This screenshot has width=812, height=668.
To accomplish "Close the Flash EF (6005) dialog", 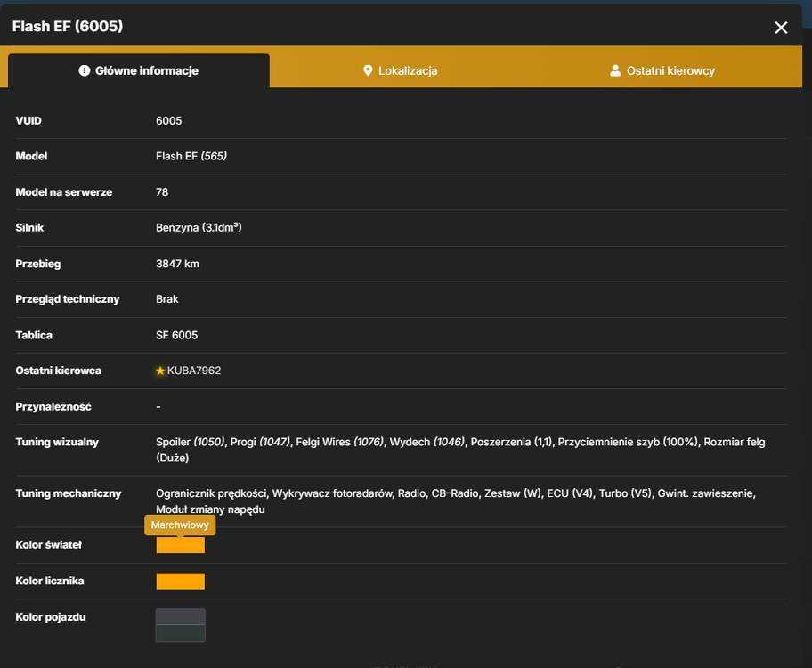I will coord(781,28).
